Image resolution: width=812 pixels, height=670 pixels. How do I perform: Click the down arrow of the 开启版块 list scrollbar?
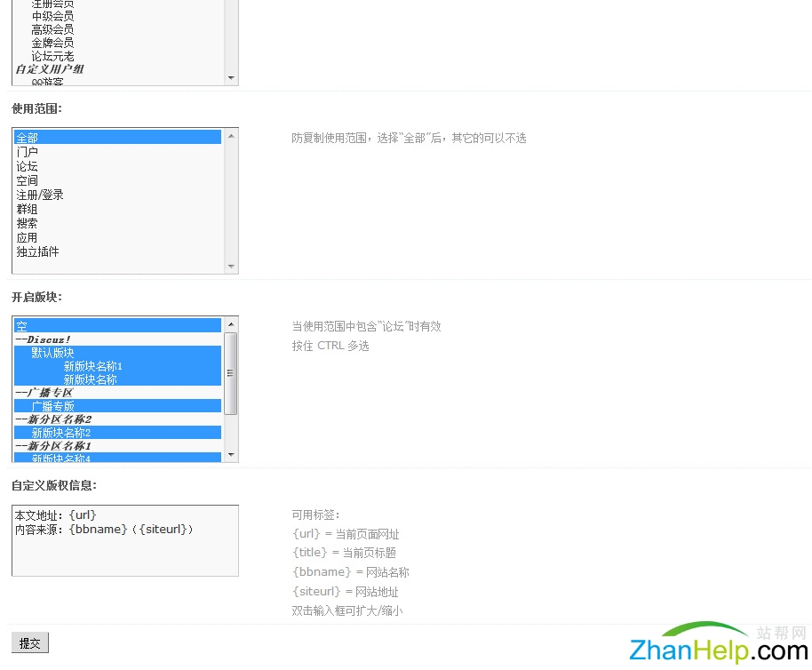(x=231, y=455)
